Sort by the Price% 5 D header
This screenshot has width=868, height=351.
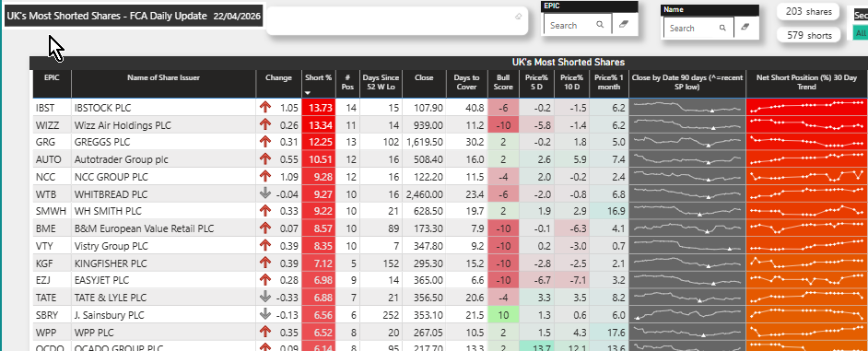(536, 82)
